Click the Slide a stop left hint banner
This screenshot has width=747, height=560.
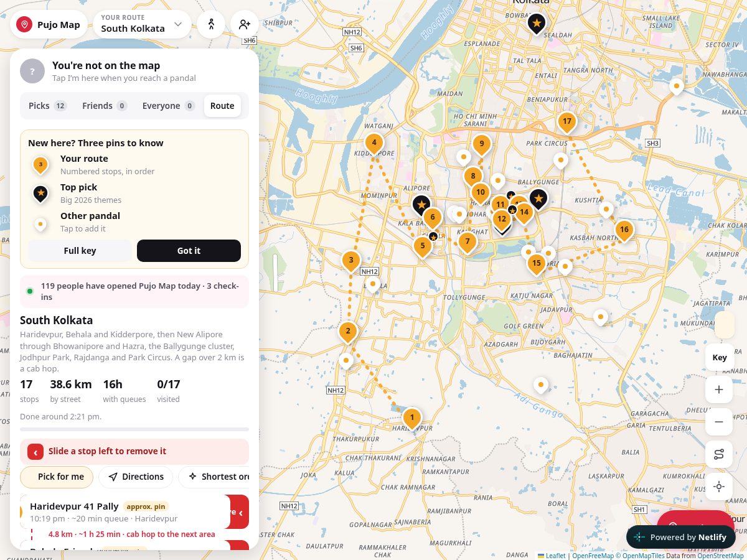[x=134, y=452]
